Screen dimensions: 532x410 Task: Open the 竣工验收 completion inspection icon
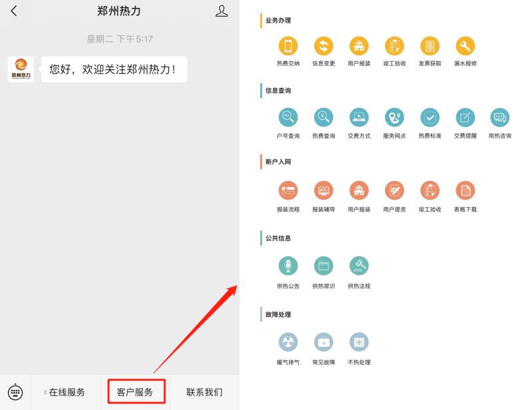394,49
